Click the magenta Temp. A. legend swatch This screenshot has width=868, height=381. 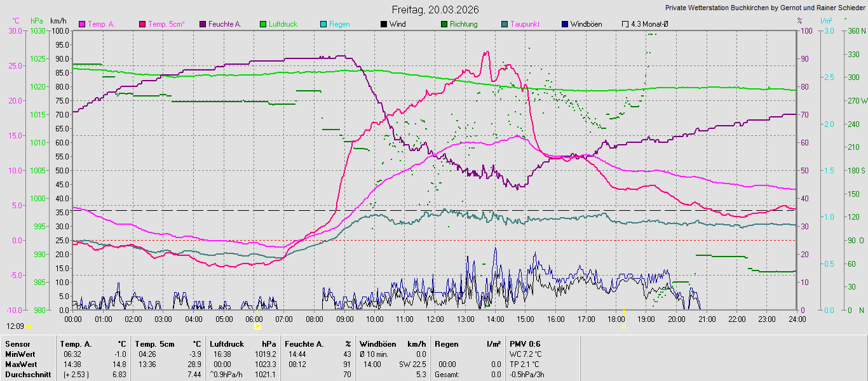click(82, 24)
